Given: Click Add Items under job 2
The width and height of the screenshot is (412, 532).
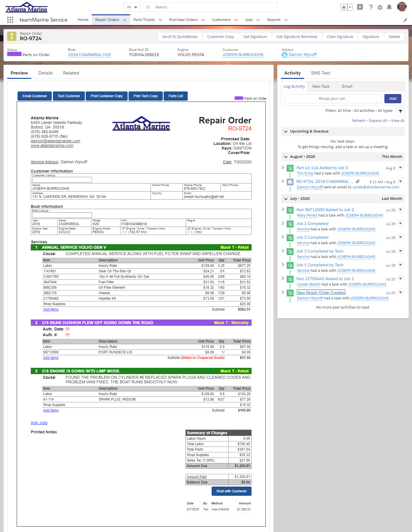Looking at the screenshot, I should click(x=51, y=358).
